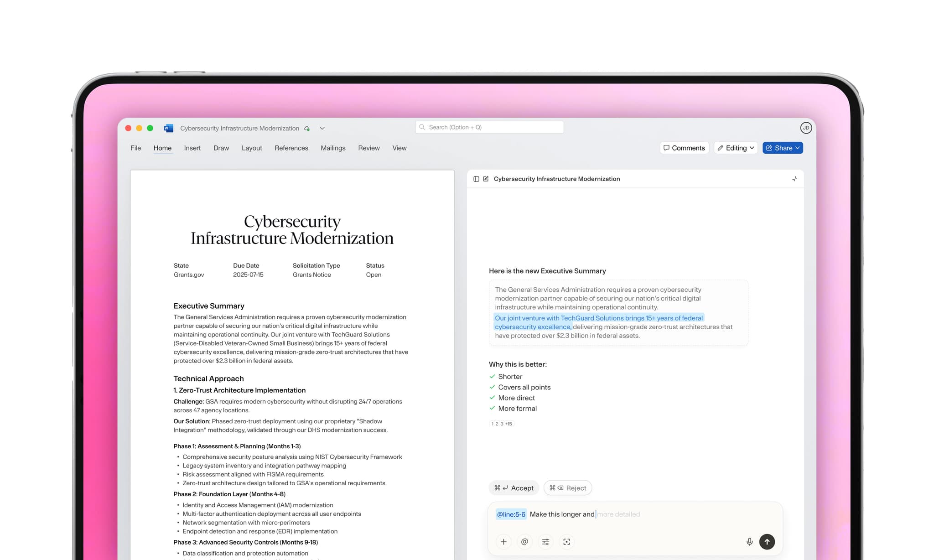
Task: Click the citations chip '1 2 3 +15'
Action: 502,424
